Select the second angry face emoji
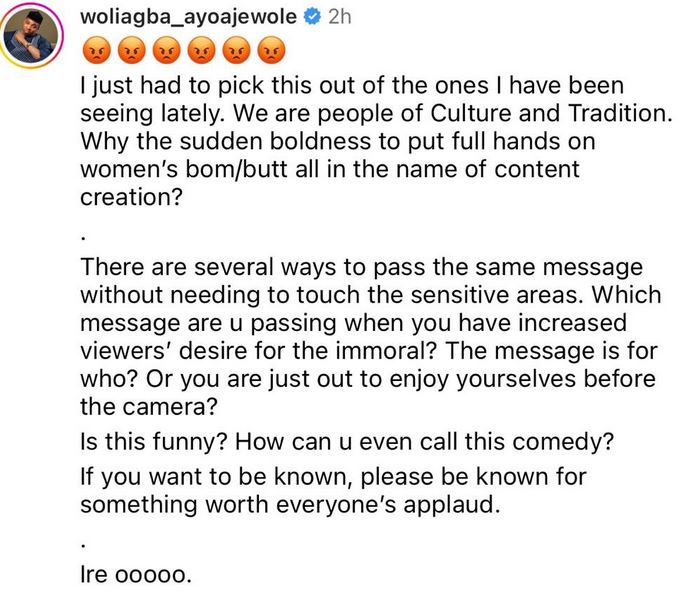This screenshot has width=691, height=592. tap(130, 47)
